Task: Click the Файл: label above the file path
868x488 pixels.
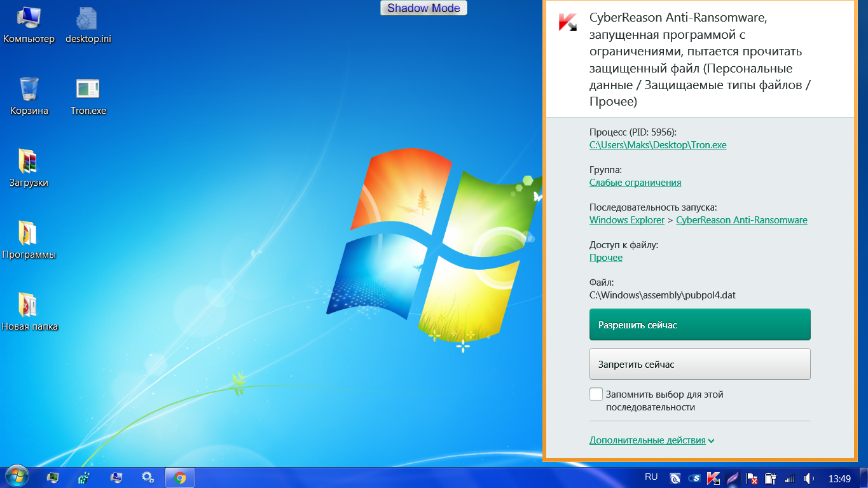Action: point(602,282)
